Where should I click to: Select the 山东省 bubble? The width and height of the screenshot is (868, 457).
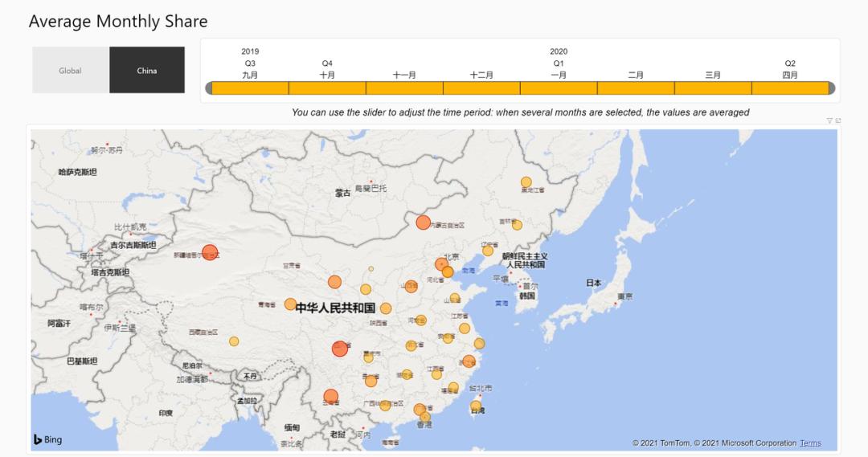coord(454,298)
